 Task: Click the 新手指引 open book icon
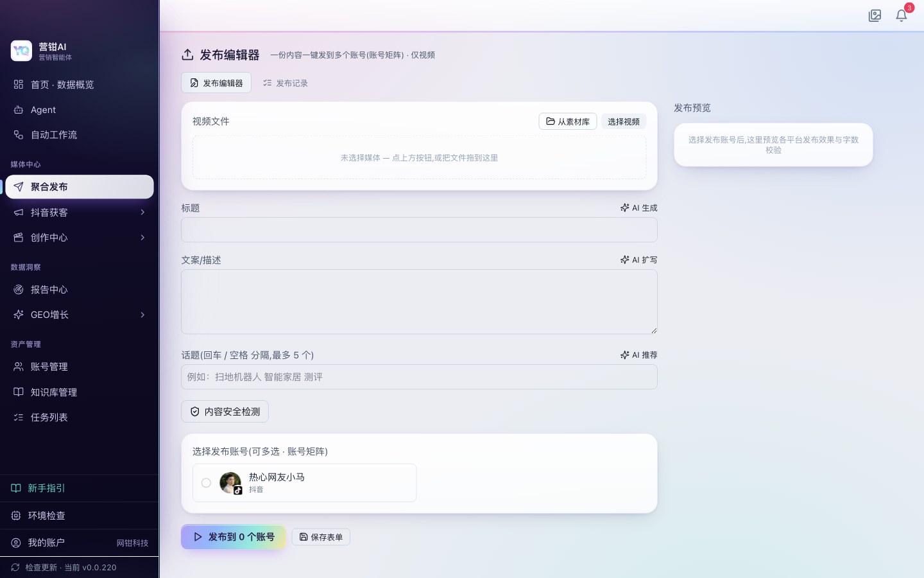(x=16, y=488)
